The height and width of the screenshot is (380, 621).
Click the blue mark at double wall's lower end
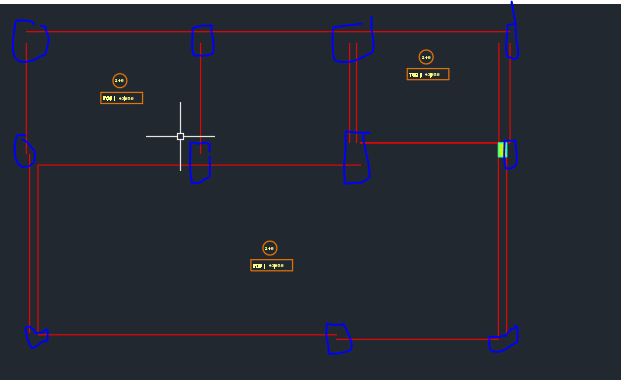click(357, 158)
